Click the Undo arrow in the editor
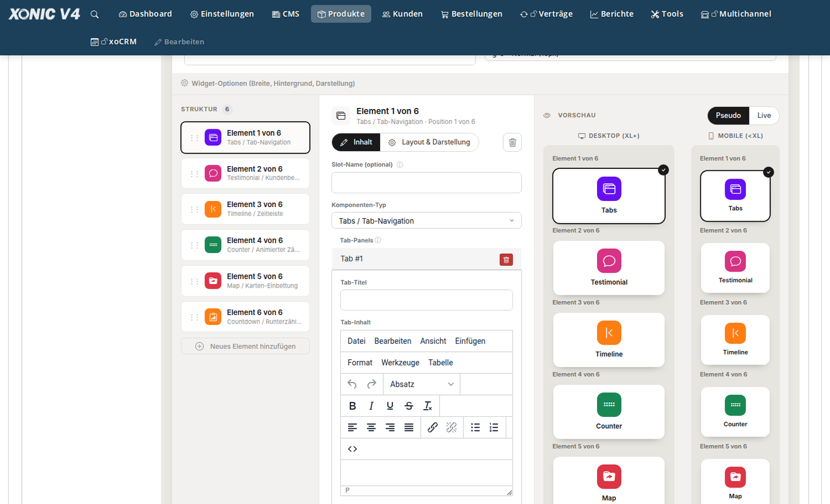Screen dimensions: 830x504 (352, 384)
